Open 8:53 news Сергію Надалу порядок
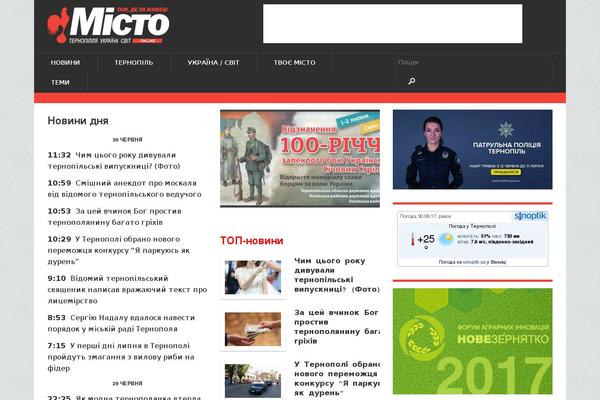 [x=121, y=323]
